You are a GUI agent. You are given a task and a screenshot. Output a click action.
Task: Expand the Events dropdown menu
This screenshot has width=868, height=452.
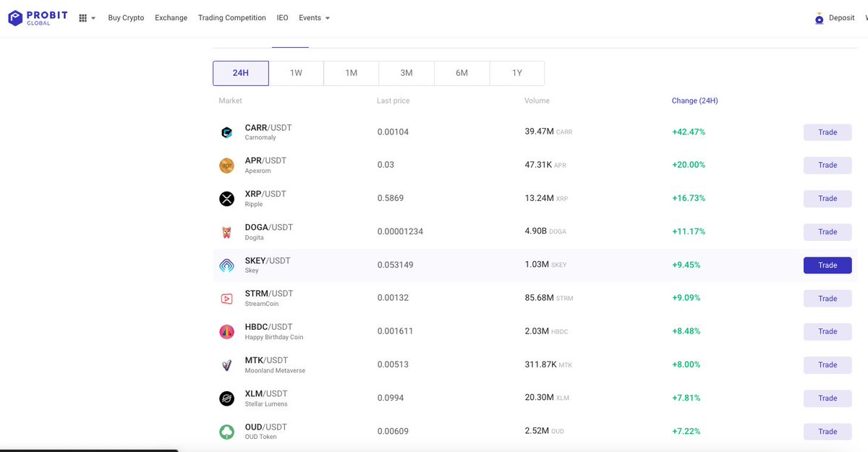(x=314, y=18)
